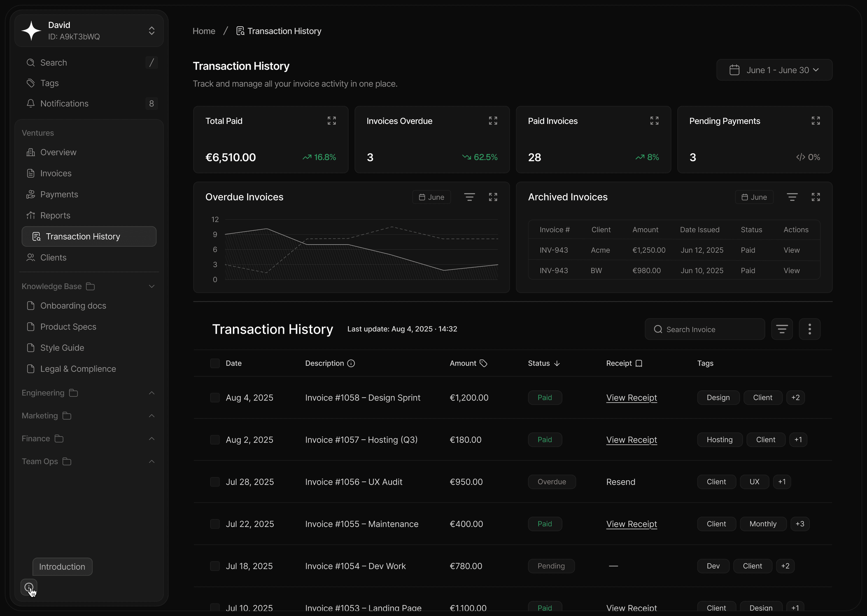Open View Receipt for Invoice #1058
The height and width of the screenshot is (616, 867).
pyautogui.click(x=631, y=397)
